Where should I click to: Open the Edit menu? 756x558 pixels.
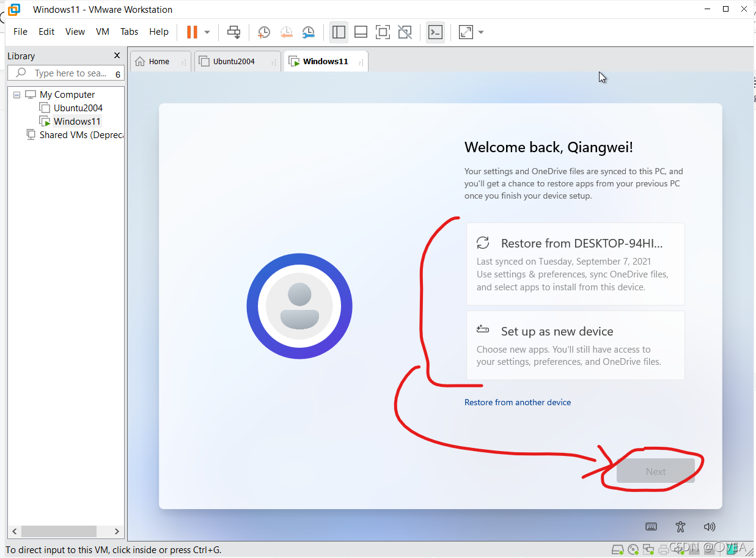pos(46,32)
